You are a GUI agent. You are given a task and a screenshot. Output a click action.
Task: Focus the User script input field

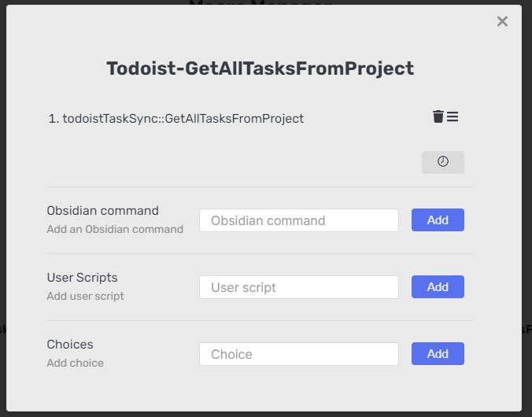[x=299, y=287]
